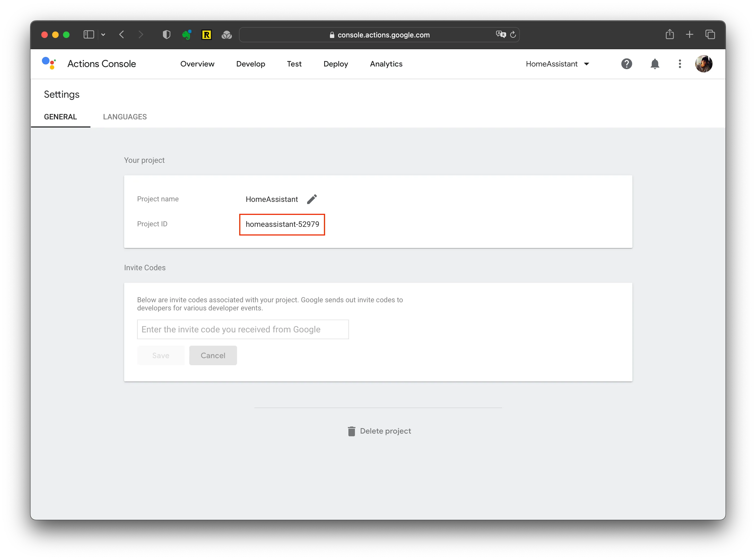This screenshot has width=756, height=560.
Task: Open the Overview menu
Action: click(x=197, y=64)
